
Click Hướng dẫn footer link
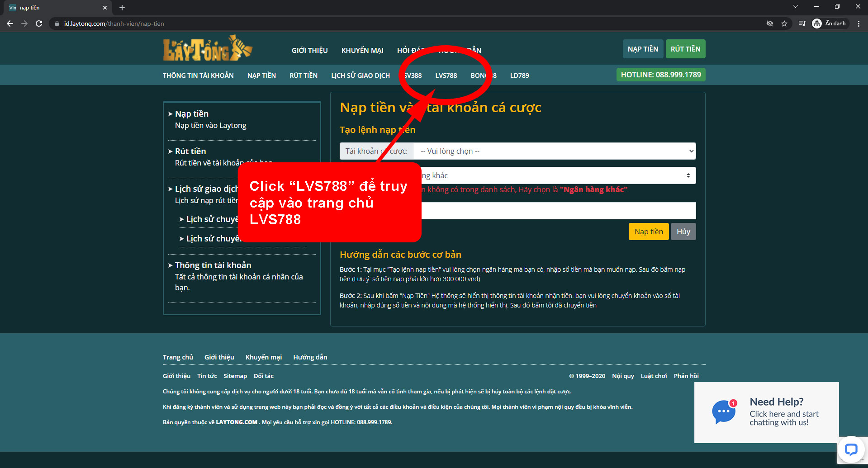(x=310, y=357)
